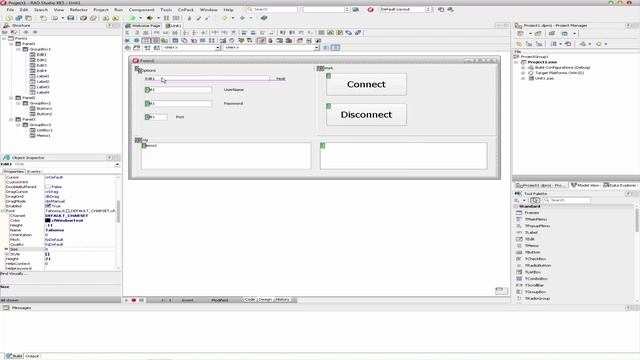Screen dimensions: 640x360
Task: Switch to the Code view tab
Action: 250,300
